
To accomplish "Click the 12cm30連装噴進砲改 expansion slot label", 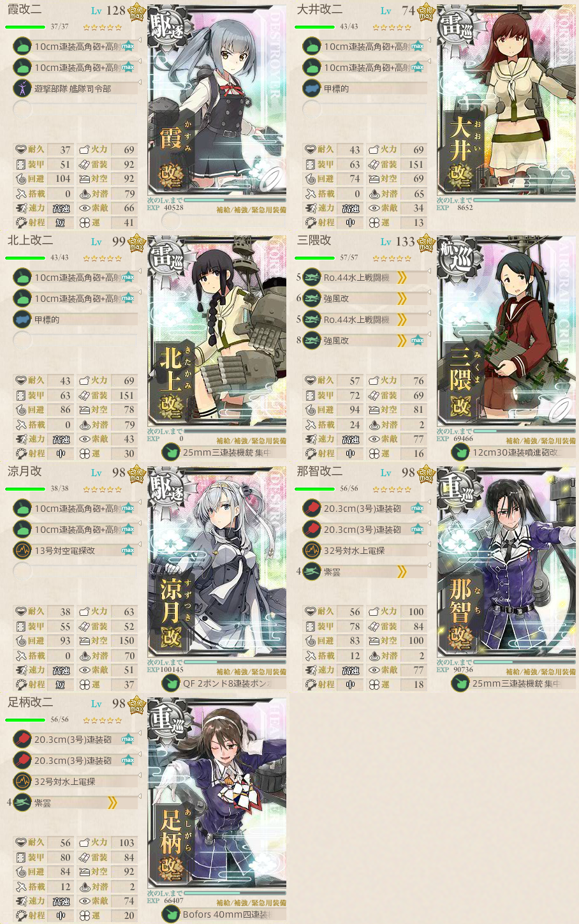I will [x=515, y=452].
